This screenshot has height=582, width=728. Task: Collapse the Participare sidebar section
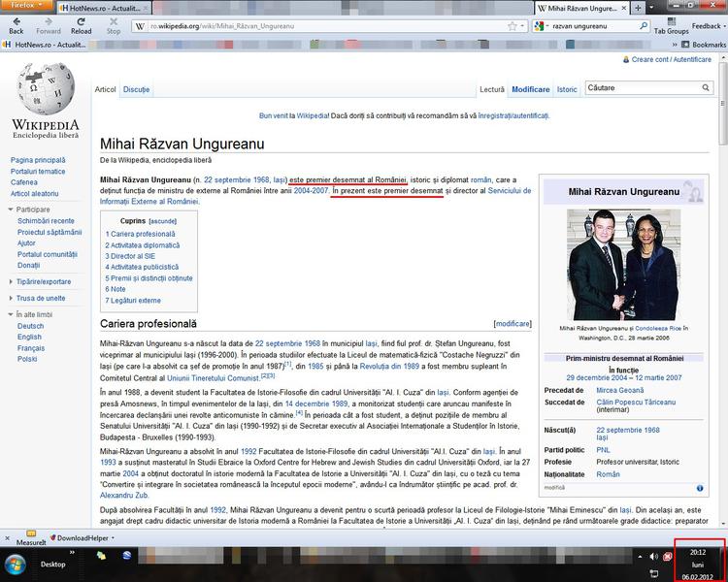coord(11,210)
